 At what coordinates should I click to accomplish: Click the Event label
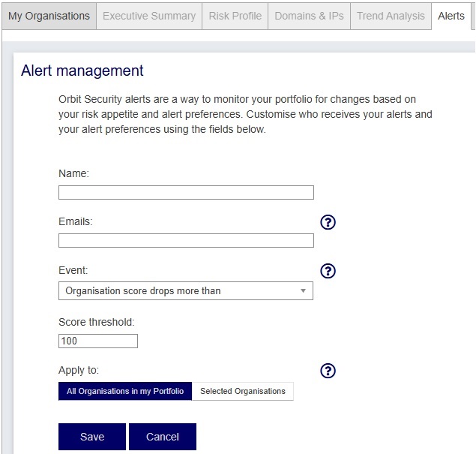[73, 270]
